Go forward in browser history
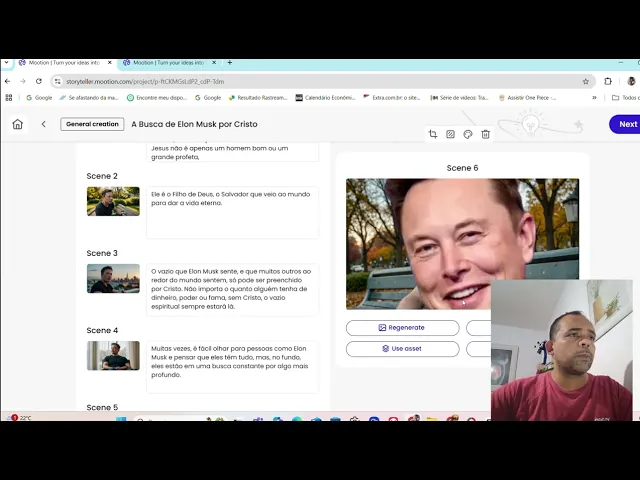This screenshot has height=480, width=640. [x=23, y=81]
